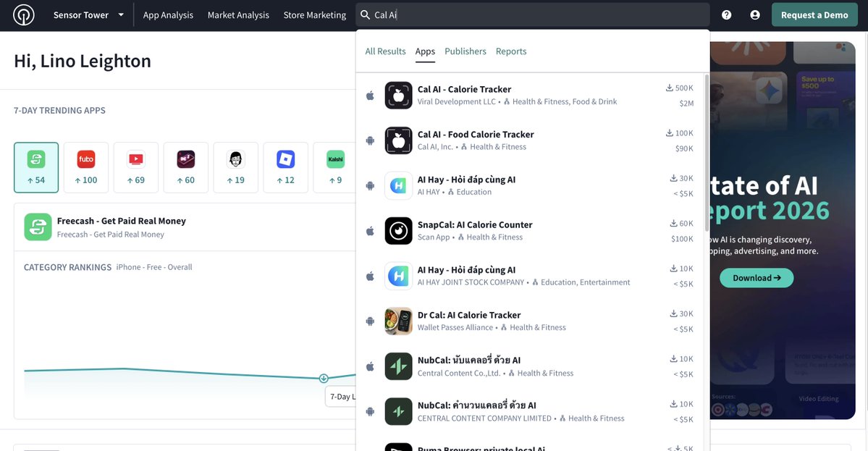Click the chart data point marker
The width and height of the screenshot is (868, 451).
coord(324,379)
